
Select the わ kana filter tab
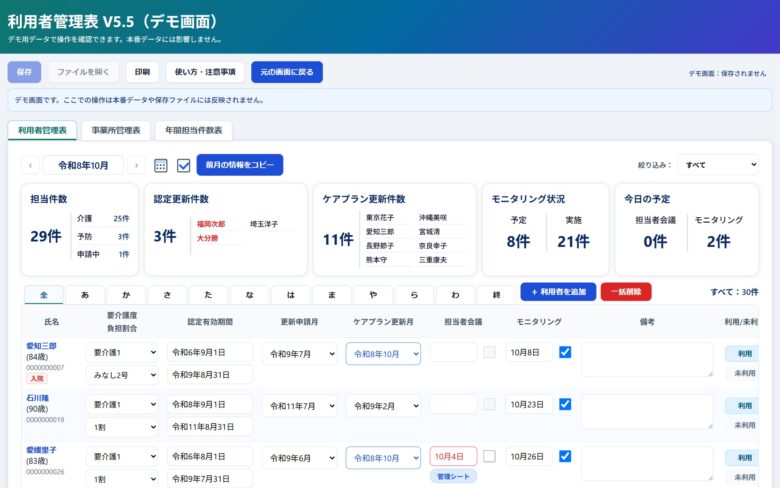click(x=456, y=294)
